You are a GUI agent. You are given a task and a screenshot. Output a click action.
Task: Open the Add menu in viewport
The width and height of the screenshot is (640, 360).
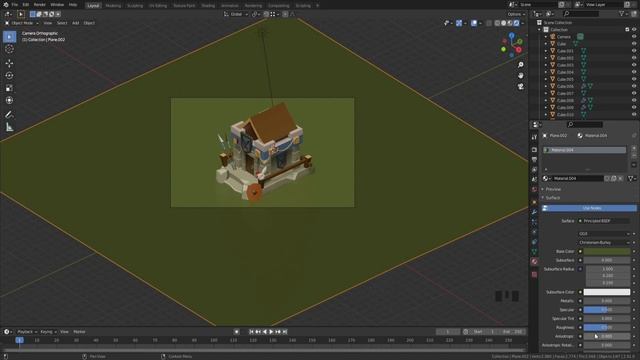76,23
